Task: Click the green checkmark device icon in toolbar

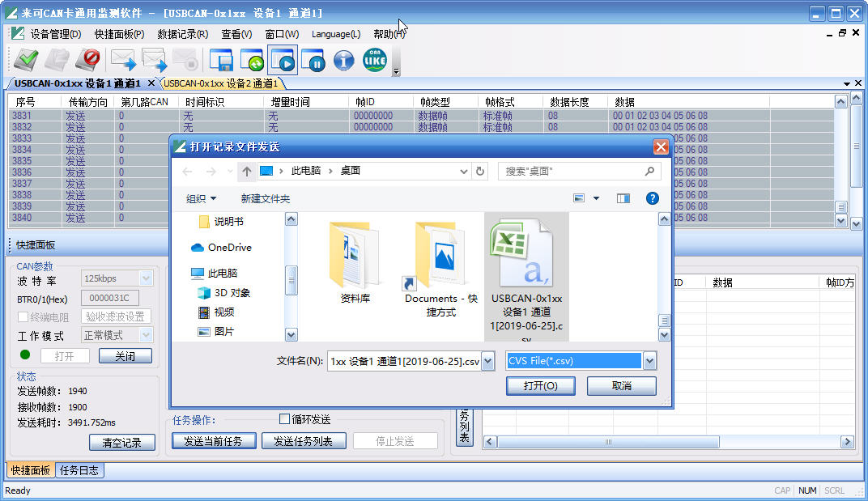Action: pyautogui.click(x=27, y=60)
